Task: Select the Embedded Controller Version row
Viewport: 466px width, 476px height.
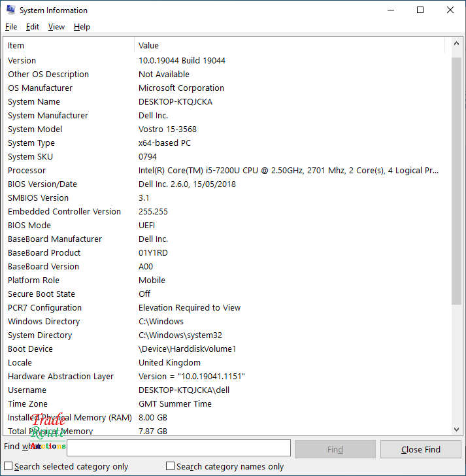Action: pos(225,212)
